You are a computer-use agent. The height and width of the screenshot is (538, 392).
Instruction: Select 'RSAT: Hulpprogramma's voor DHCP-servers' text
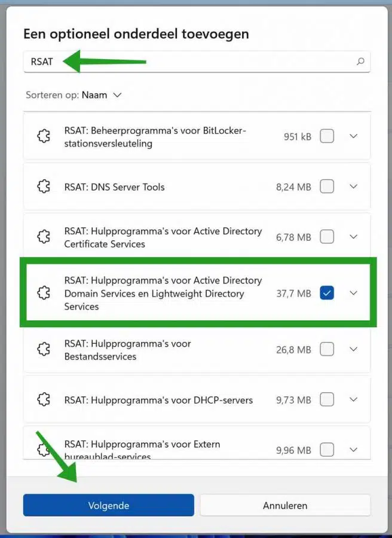[x=158, y=400]
